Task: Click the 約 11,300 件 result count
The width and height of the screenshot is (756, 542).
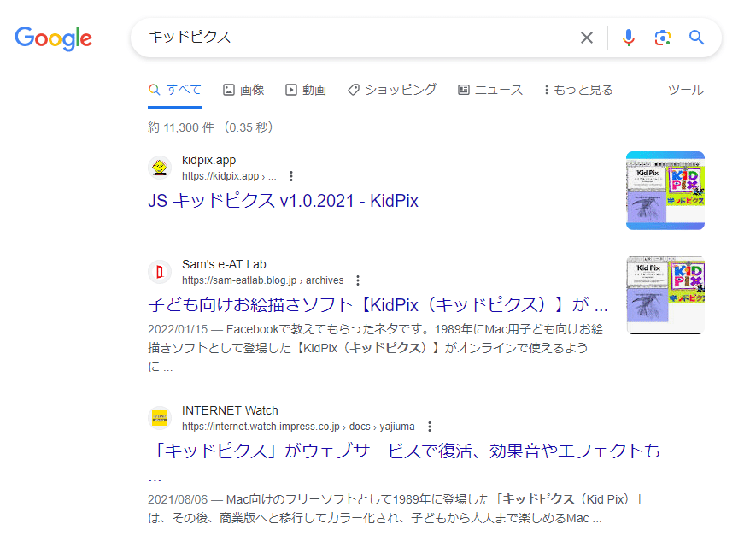Action: (x=210, y=127)
